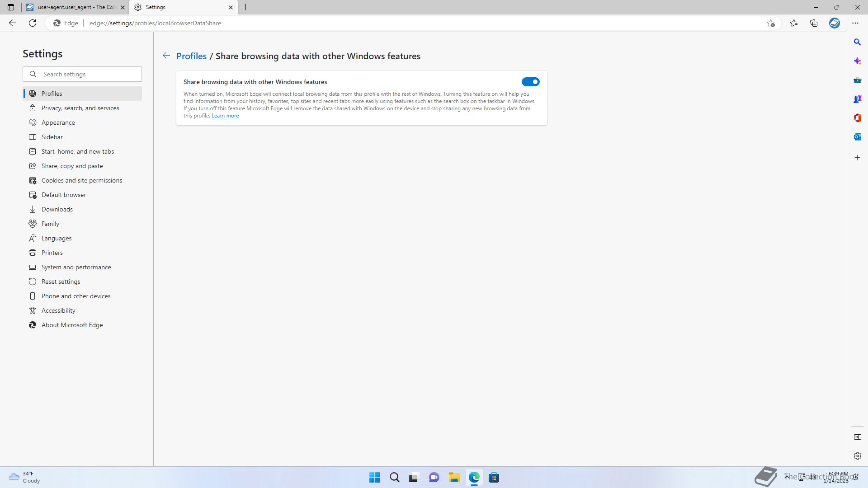Open Downloads settings
The image size is (868, 488).
pyautogui.click(x=82, y=209)
